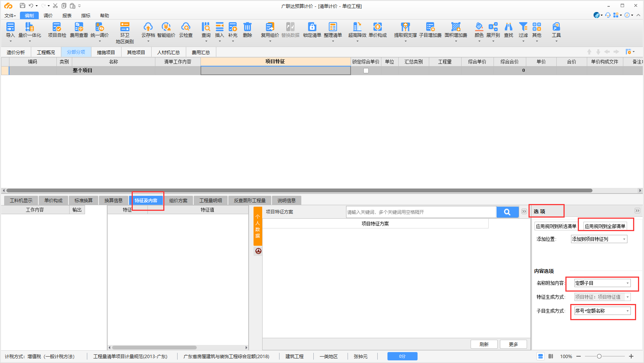Collapse the 选项 panel with chevron
644x363 pixels.
tap(637, 211)
